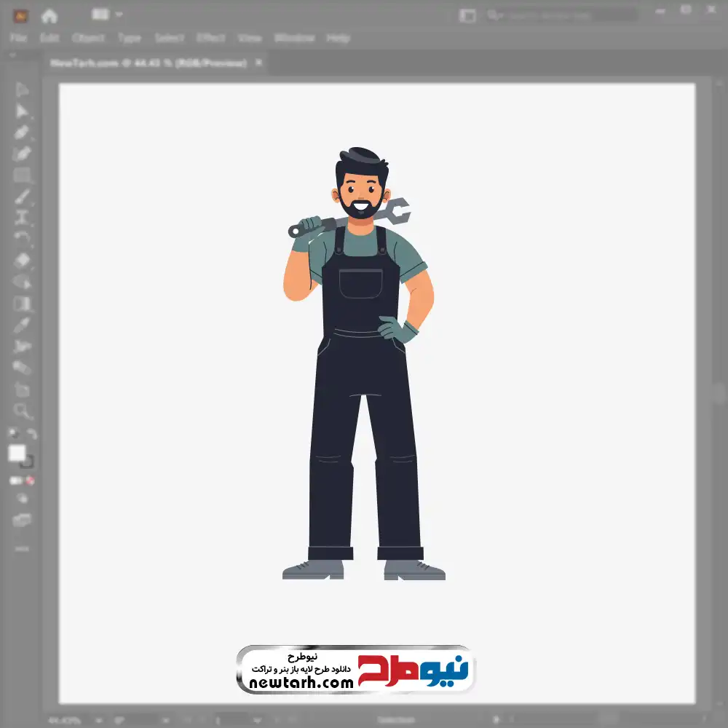Reset to default fill and stroke
The width and height of the screenshot is (728, 728).
(x=12, y=435)
